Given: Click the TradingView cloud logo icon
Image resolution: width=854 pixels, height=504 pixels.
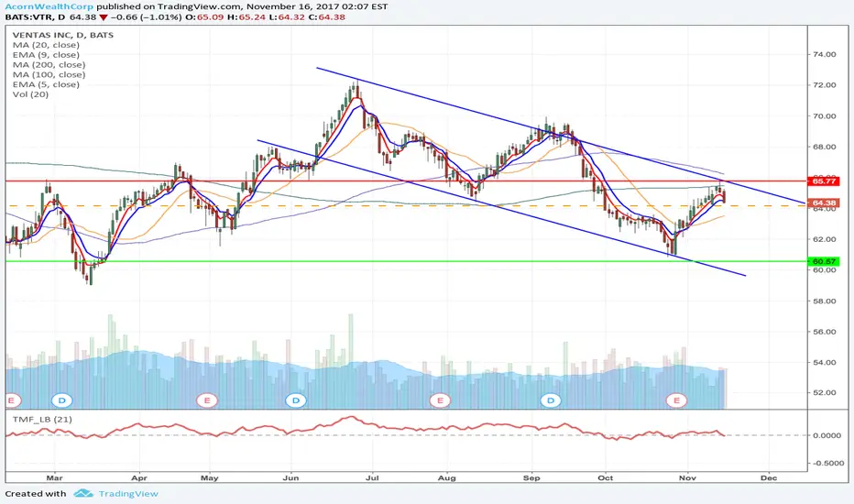Looking at the screenshot, I should point(84,494).
